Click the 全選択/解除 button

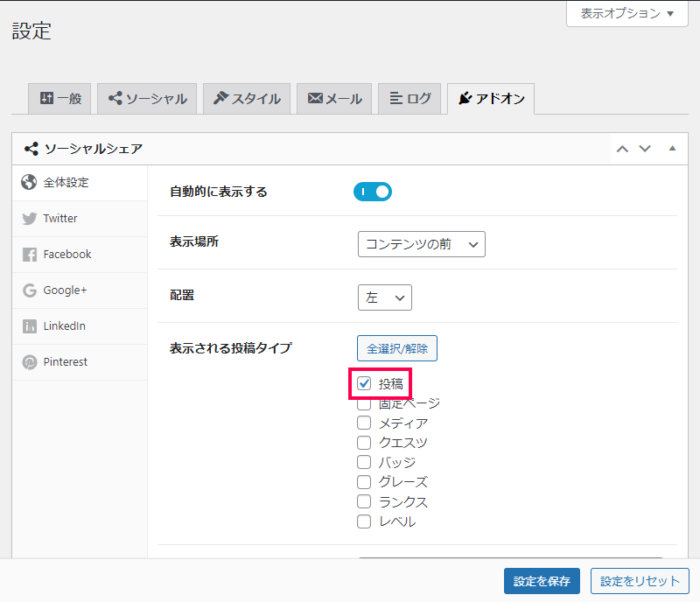coord(397,348)
